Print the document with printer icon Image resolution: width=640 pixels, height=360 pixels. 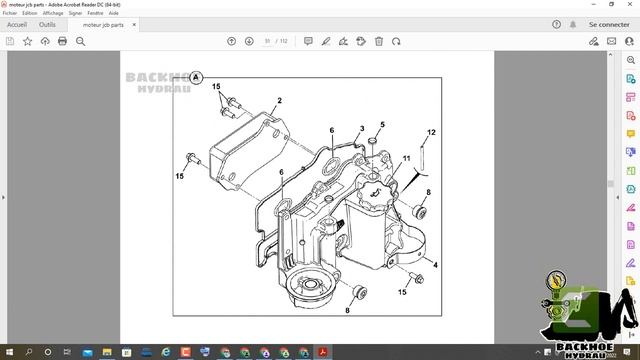(62, 41)
